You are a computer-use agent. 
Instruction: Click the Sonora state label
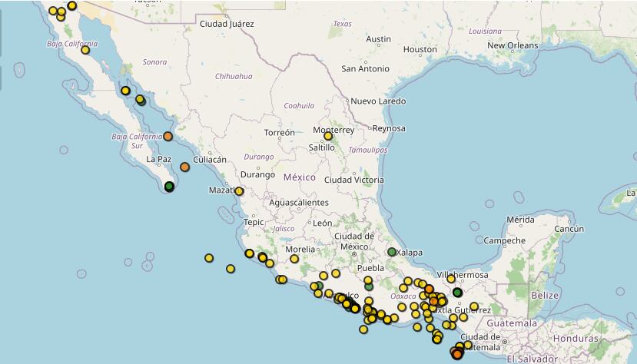(x=154, y=62)
